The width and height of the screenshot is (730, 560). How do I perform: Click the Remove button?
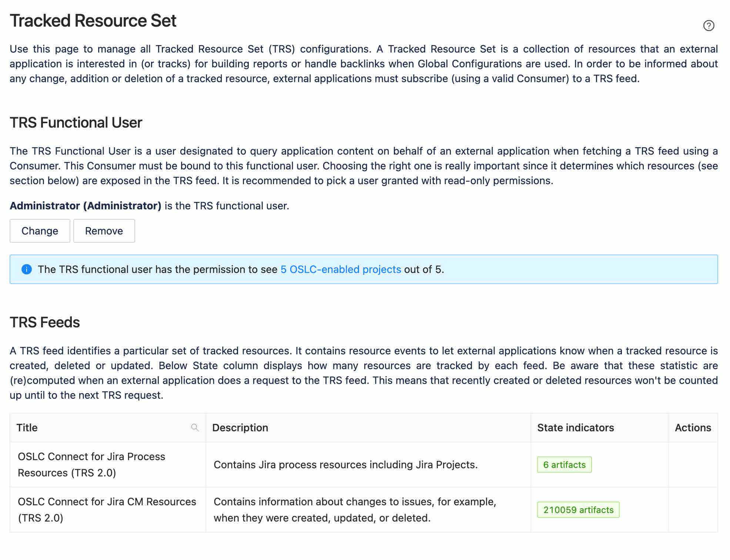[104, 231]
